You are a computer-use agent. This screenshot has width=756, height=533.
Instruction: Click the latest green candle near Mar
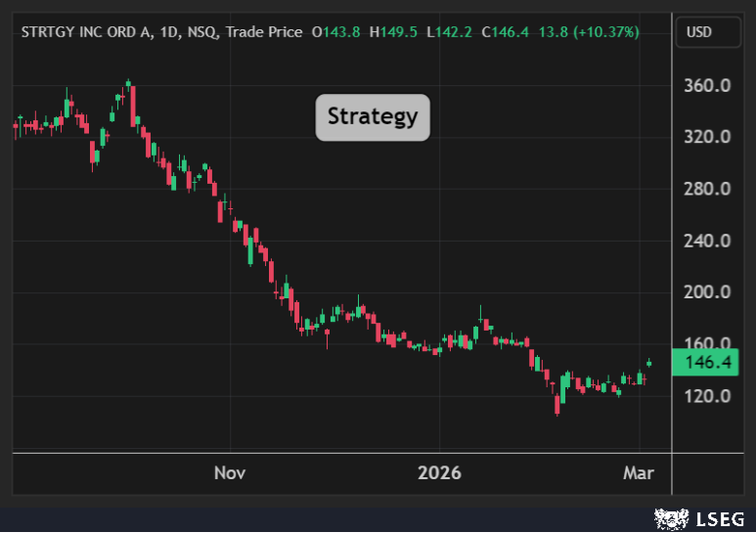[x=648, y=363]
